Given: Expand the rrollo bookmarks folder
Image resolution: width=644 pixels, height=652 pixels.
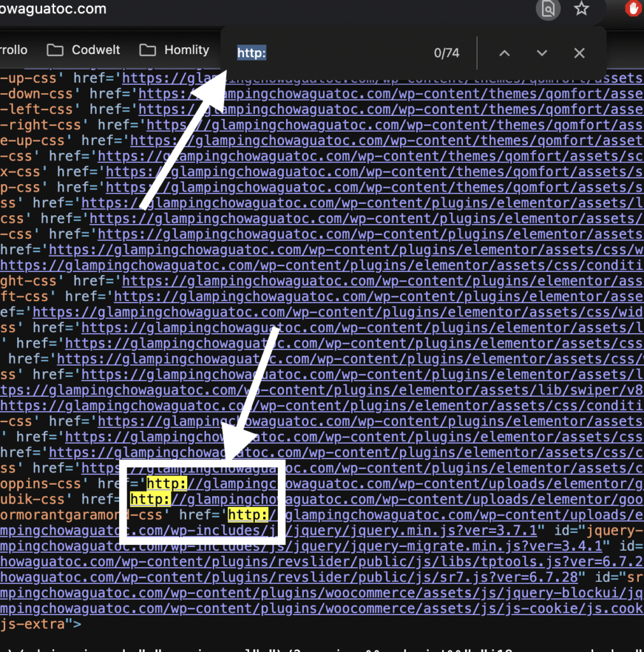Looking at the screenshot, I should tap(14, 50).
